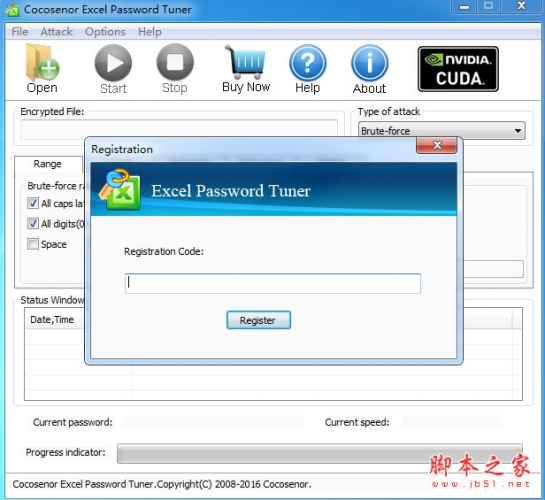Expand the Type of attack dropdown
The height and width of the screenshot is (500, 545).
pyautogui.click(x=441, y=131)
